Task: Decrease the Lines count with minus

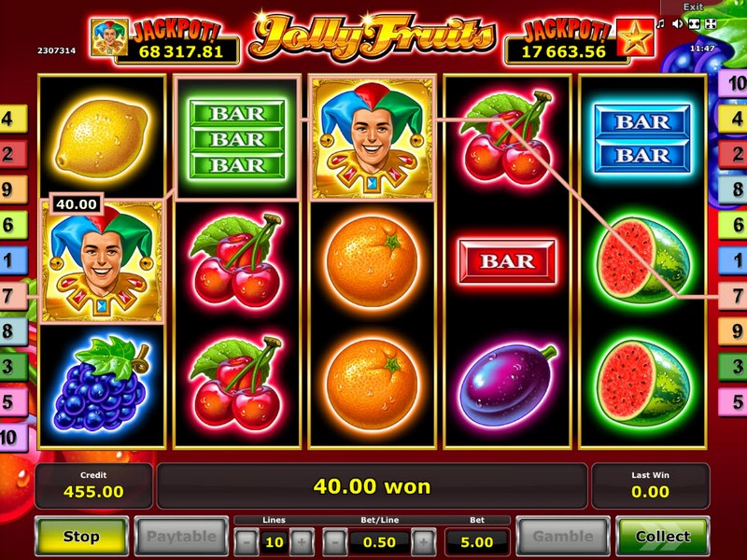Action: (x=247, y=541)
